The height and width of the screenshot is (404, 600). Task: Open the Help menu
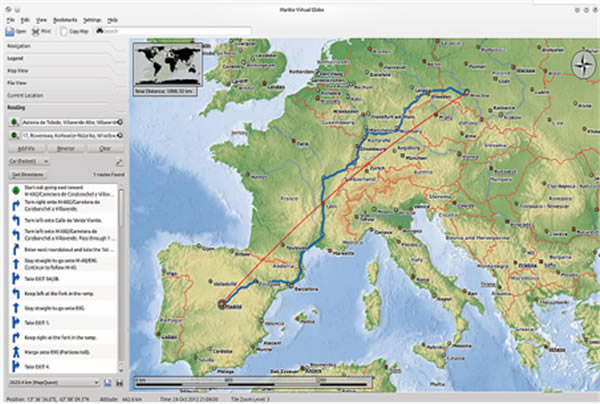pyautogui.click(x=112, y=20)
